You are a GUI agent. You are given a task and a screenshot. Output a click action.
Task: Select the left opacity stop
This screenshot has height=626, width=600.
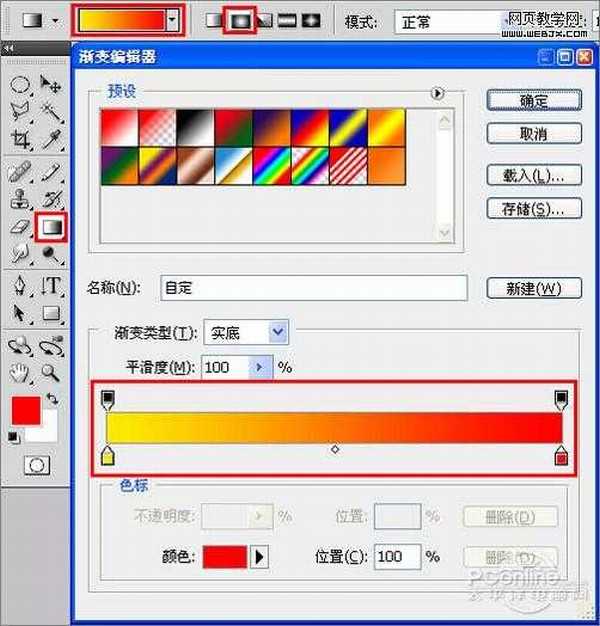point(107,400)
